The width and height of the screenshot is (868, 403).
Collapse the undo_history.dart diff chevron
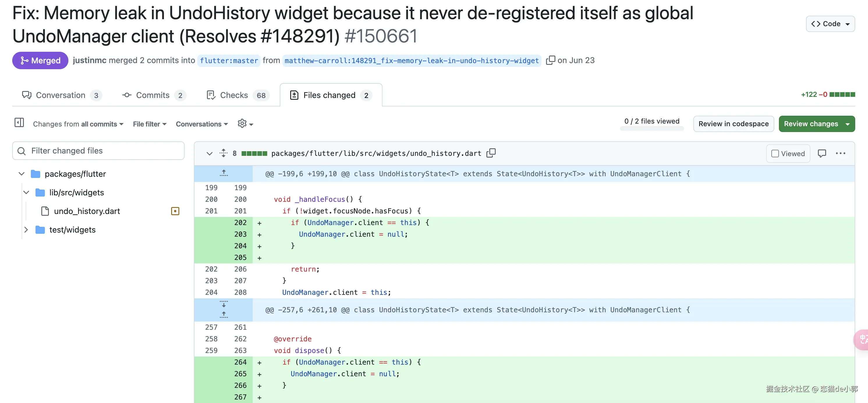point(209,154)
